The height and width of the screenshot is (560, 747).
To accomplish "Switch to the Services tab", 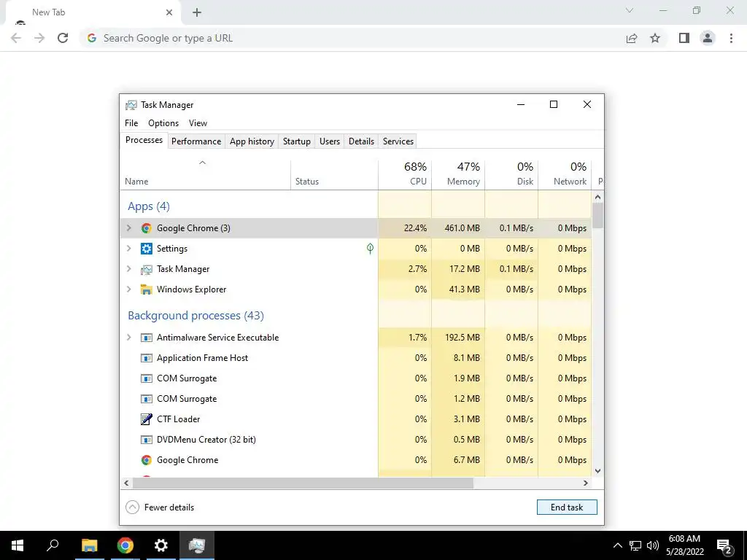I will [398, 141].
